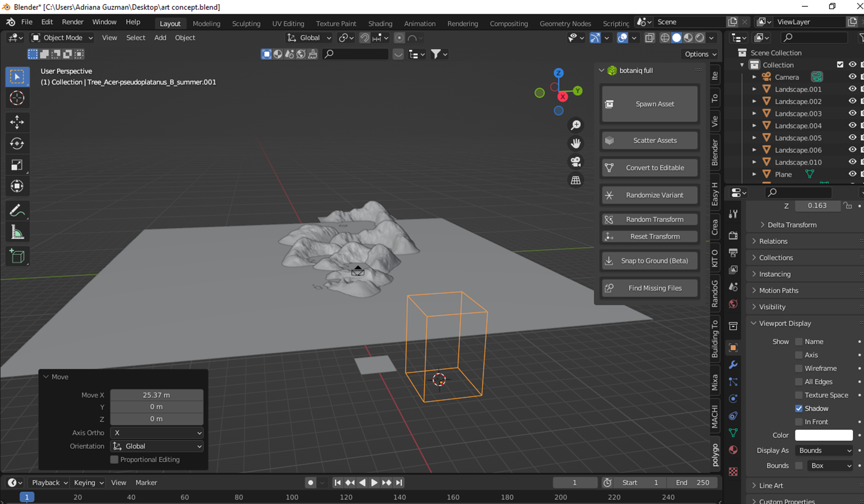Open the Display As Bounds dropdown
Viewport: 864px width, 504px height.
[824, 450]
